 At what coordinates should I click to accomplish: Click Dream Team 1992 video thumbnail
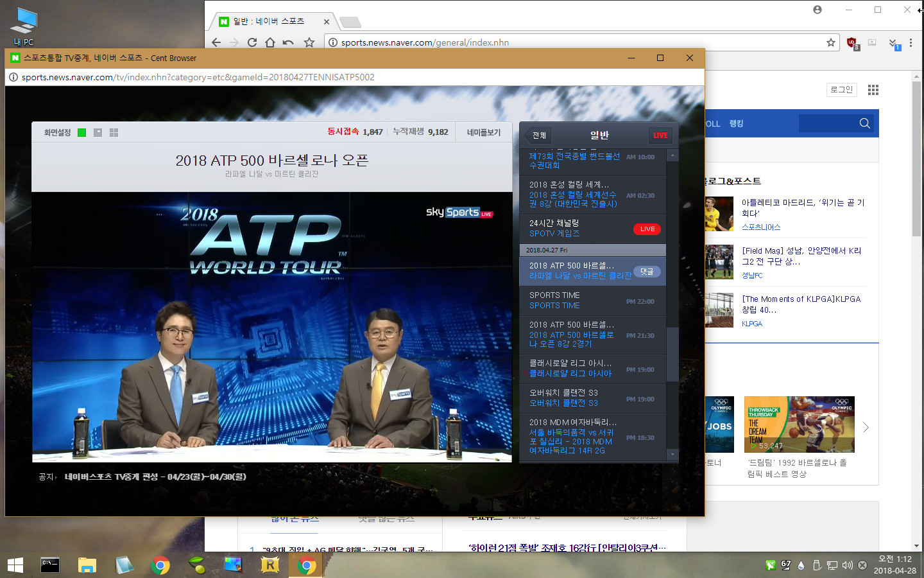pyautogui.click(x=800, y=425)
